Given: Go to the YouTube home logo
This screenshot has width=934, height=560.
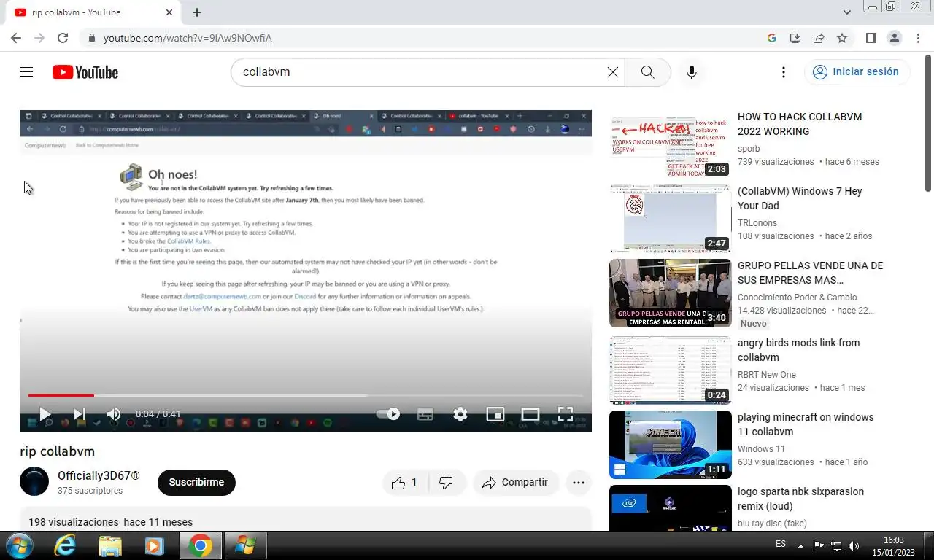Looking at the screenshot, I should [85, 72].
